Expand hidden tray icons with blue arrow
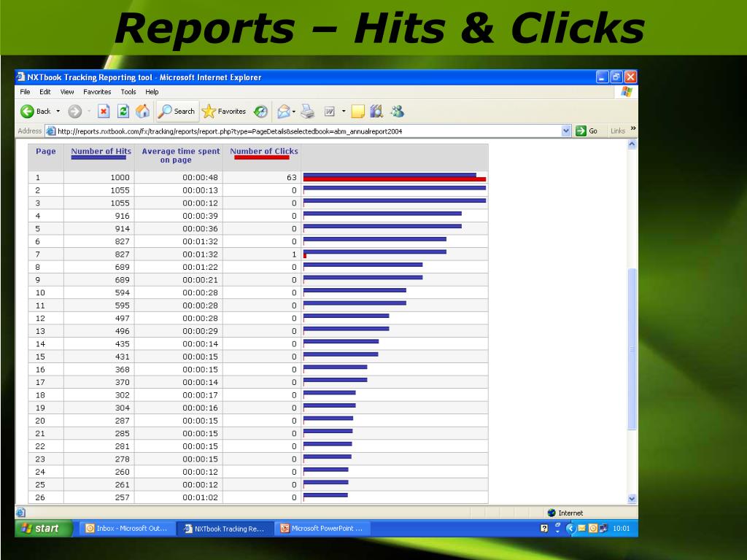 [x=570, y=529]
